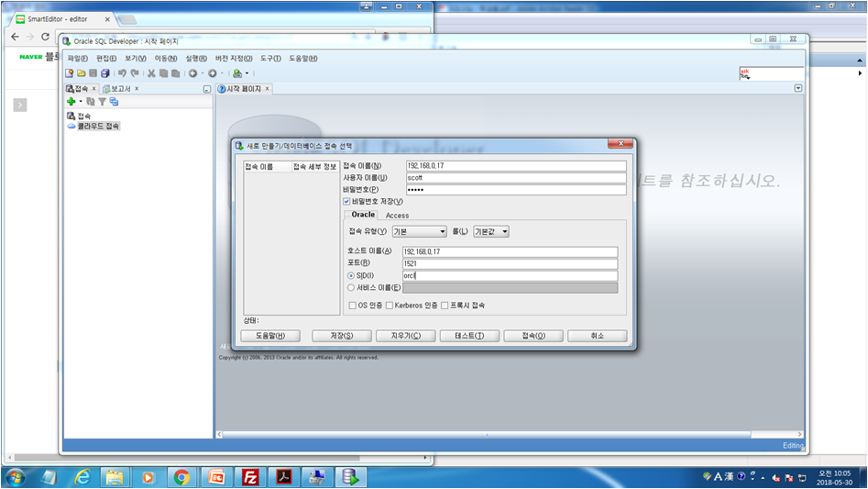Click the 접속 이름 input field
Screen dimensions: 868x489
(516, 165)
